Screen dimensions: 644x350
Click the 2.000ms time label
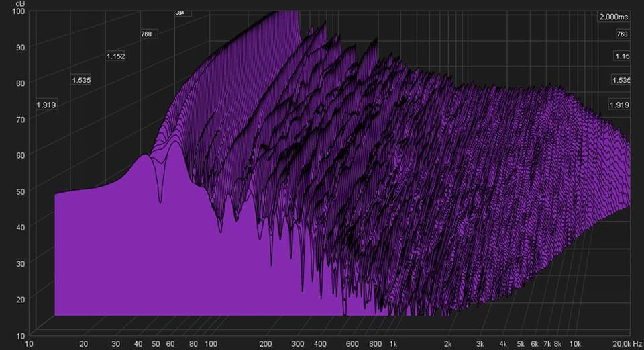point(614,17)
